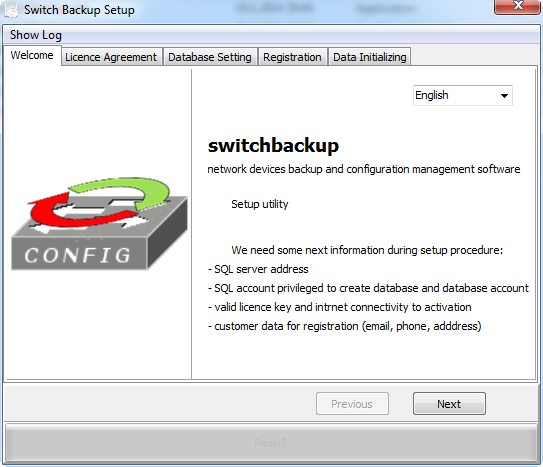Click the Switch Backup Setup title bar icon
This screenshot has height=467, width=543.
coord(11,10)
